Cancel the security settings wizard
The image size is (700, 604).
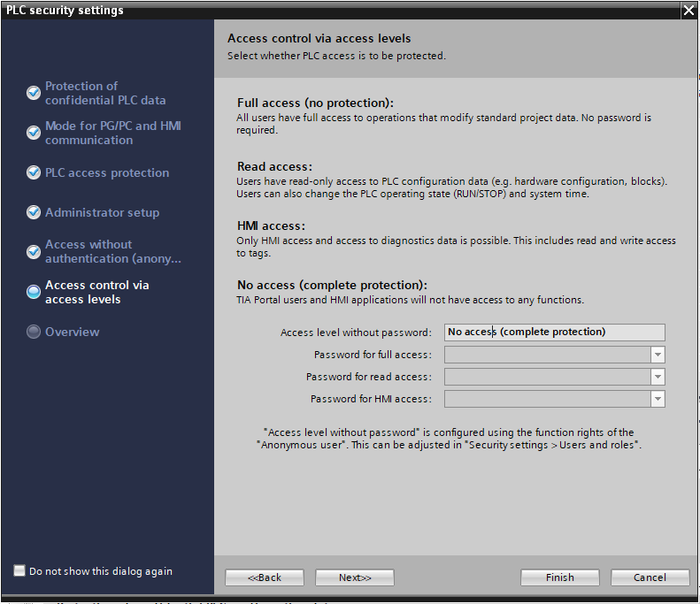pyautogui.click(x=650, y=577)
